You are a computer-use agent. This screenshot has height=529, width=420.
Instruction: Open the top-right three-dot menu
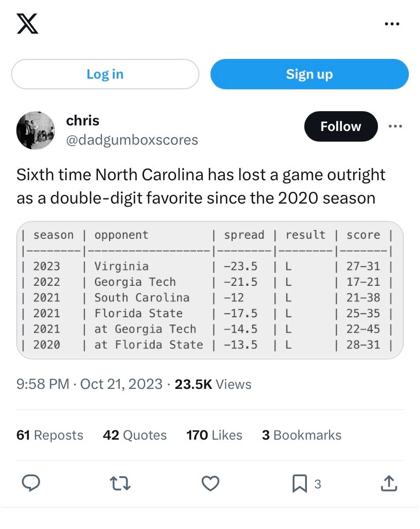[x=392, y=24]
